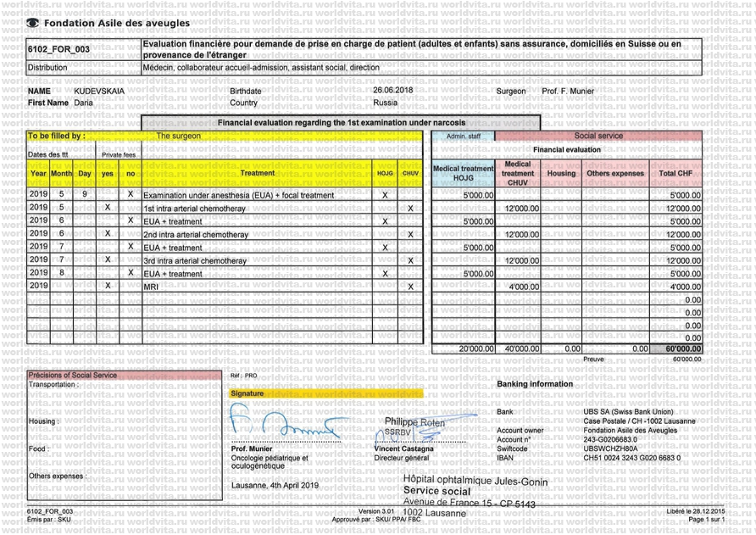Click the country value Russia
756x535 pixels.
click(x=386, y=103)
